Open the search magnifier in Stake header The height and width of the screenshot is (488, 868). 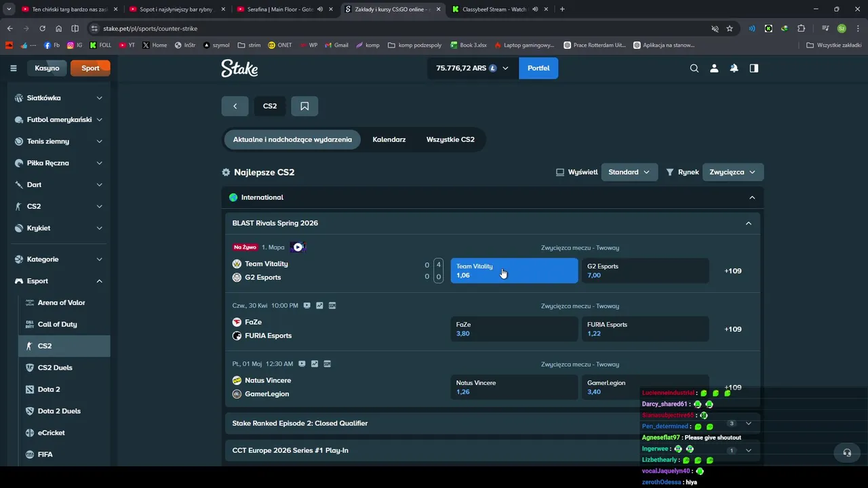[694, 68]
